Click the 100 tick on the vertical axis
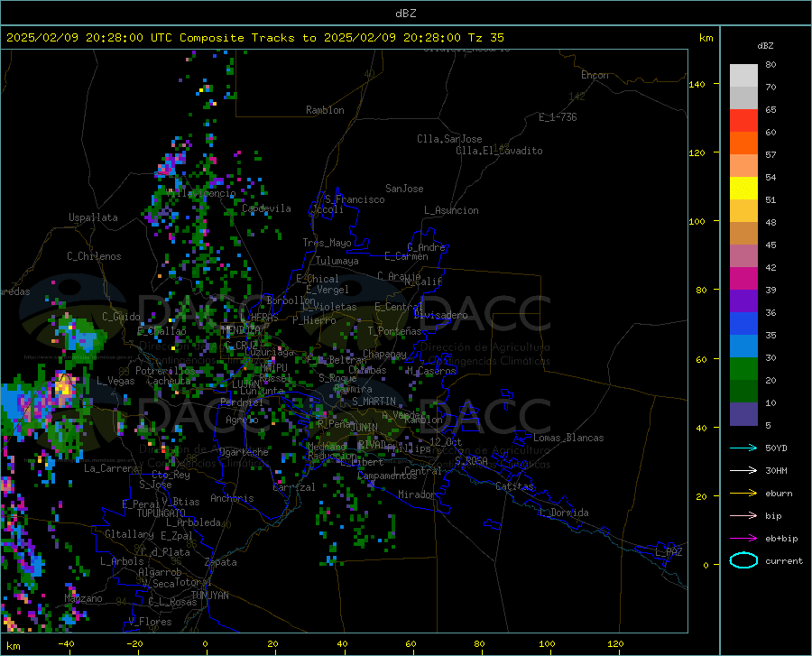This screenshot has height=656, width=812. pos(697,222)
